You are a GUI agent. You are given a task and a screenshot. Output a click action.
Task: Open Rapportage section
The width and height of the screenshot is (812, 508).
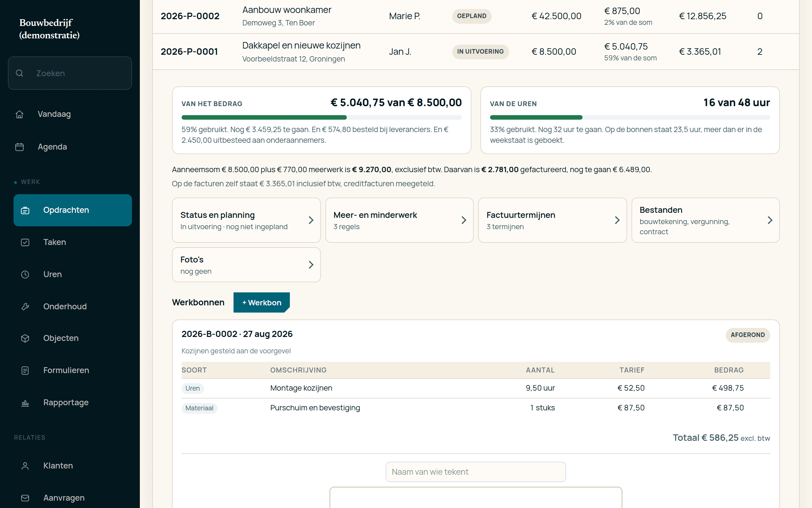point(72,402)
